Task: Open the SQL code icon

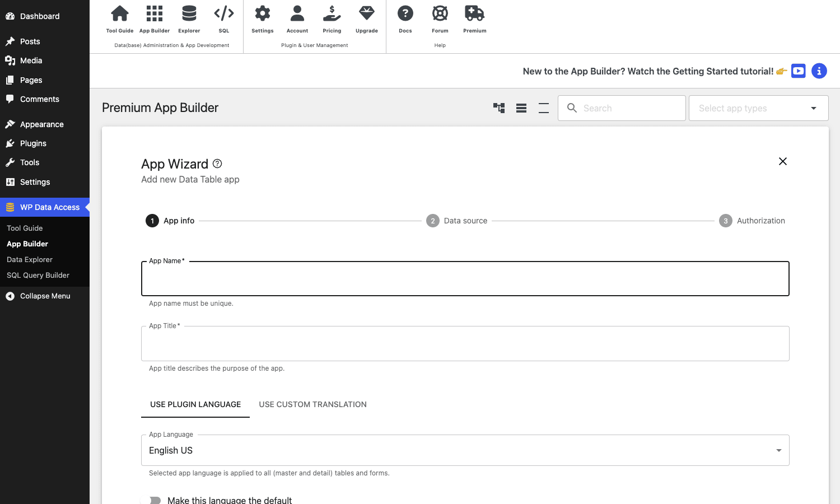Action: tap(224, 13)
